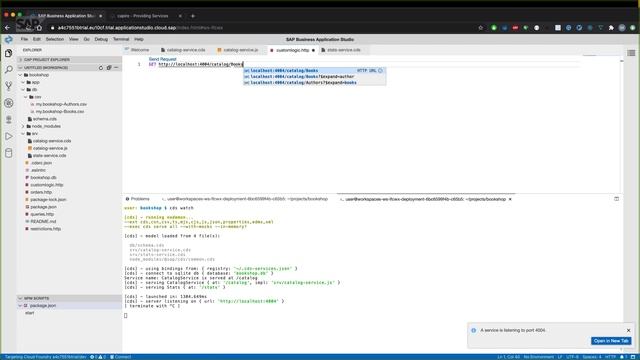This screenshot has width=640, height=360.
Task: Open the Search view in activity bar
Action: 9,70
